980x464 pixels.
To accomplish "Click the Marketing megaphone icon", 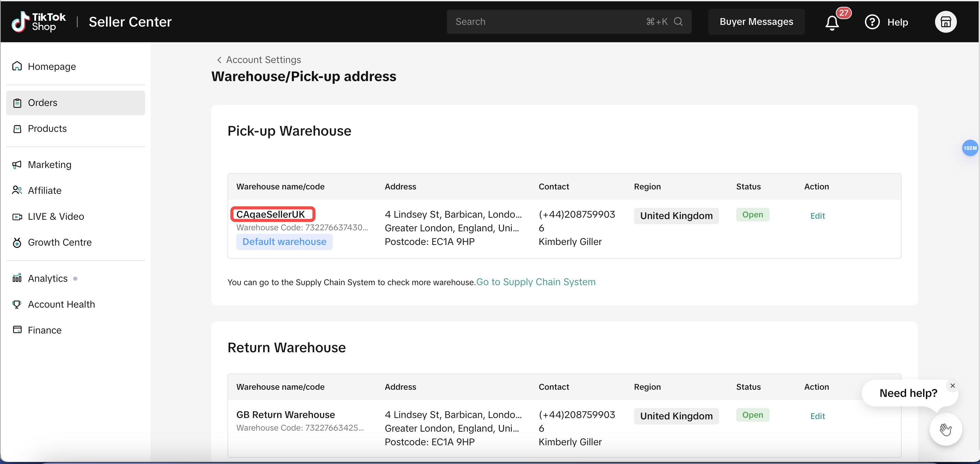I will point(17,165).
